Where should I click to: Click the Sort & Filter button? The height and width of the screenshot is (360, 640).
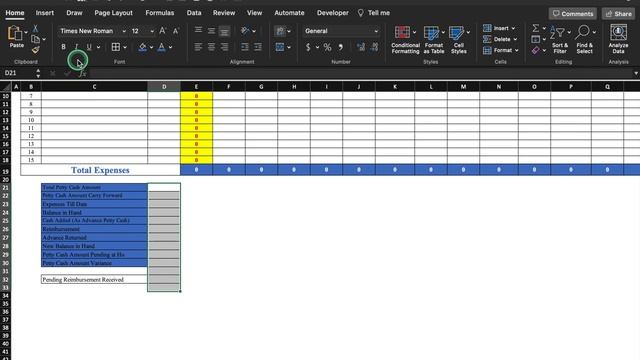tap(560, 39)
